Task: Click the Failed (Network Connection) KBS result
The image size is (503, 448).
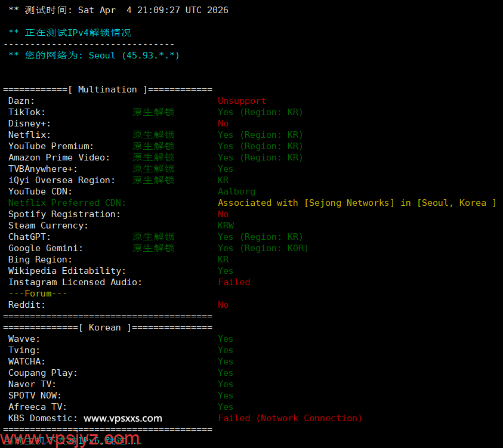Action: pos(290,418)
